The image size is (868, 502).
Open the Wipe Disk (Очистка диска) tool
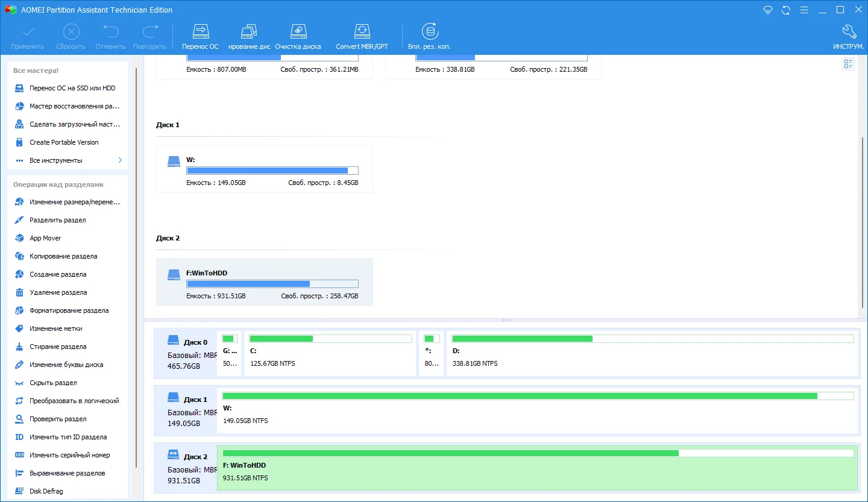pos(298,37)
